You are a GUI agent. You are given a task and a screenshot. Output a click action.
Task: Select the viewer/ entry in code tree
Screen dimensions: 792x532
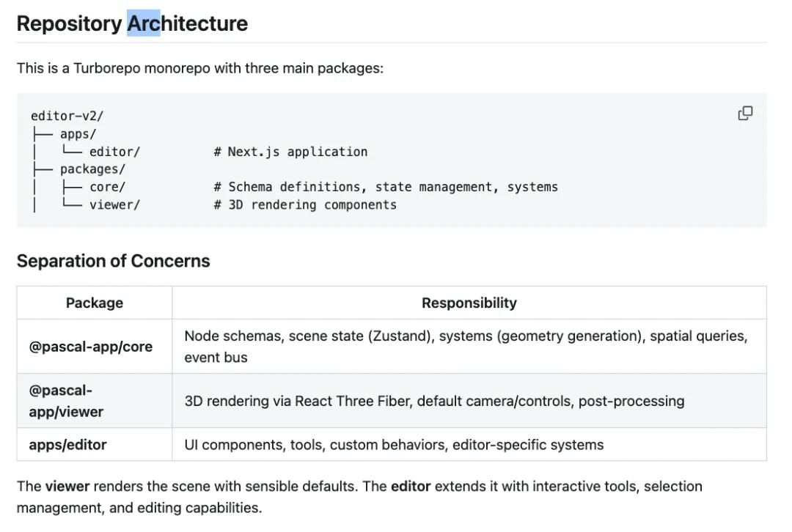[x=114, y=204]
